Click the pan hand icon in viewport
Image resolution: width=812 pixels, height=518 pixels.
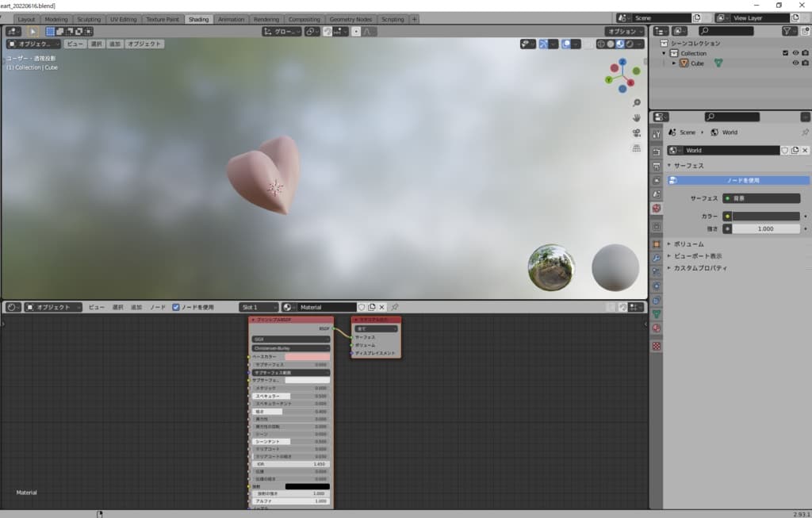click(x=636, y=117)
